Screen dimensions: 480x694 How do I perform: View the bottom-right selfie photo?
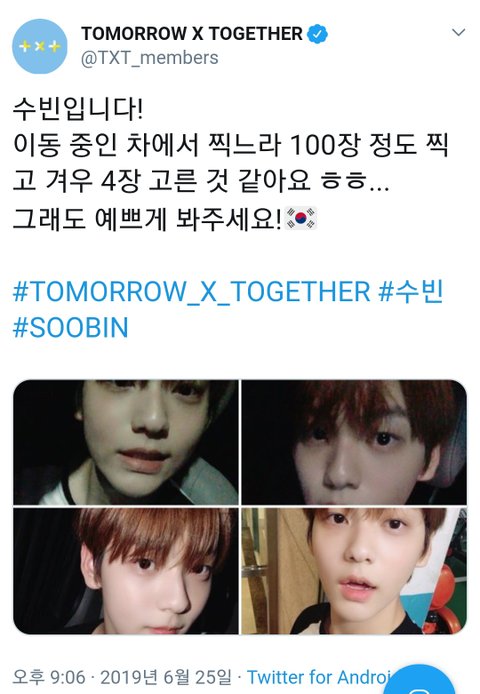pyautogui.click(x=354, y=571)
